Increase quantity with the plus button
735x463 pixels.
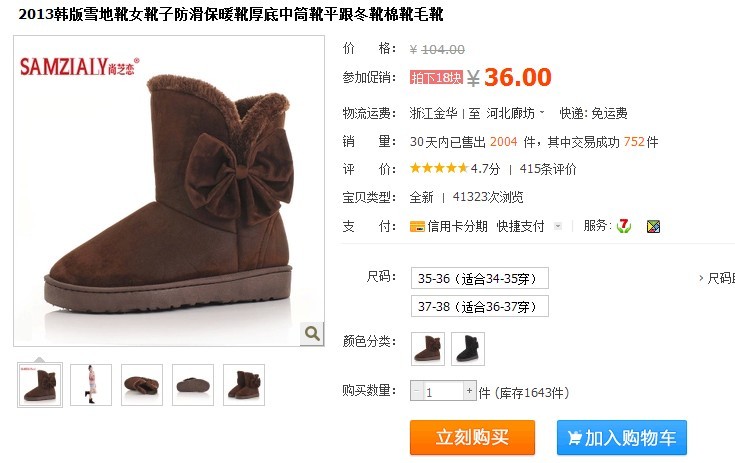pos(469,390)
